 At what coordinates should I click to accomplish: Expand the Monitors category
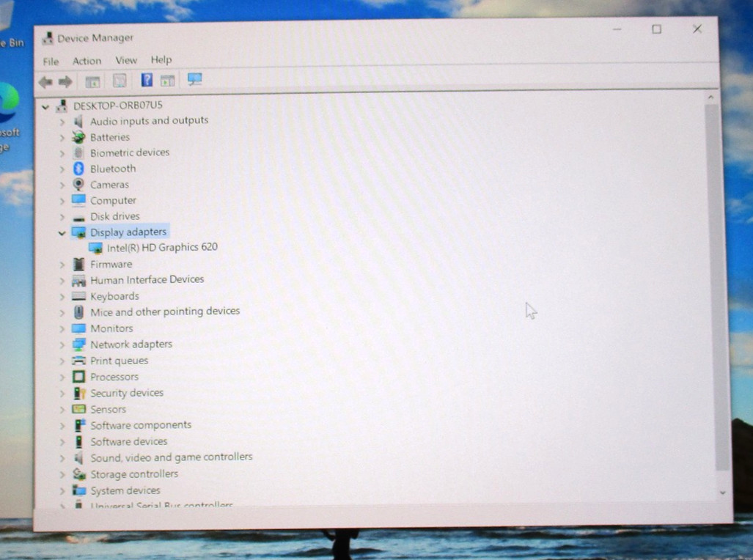[62, 329]
